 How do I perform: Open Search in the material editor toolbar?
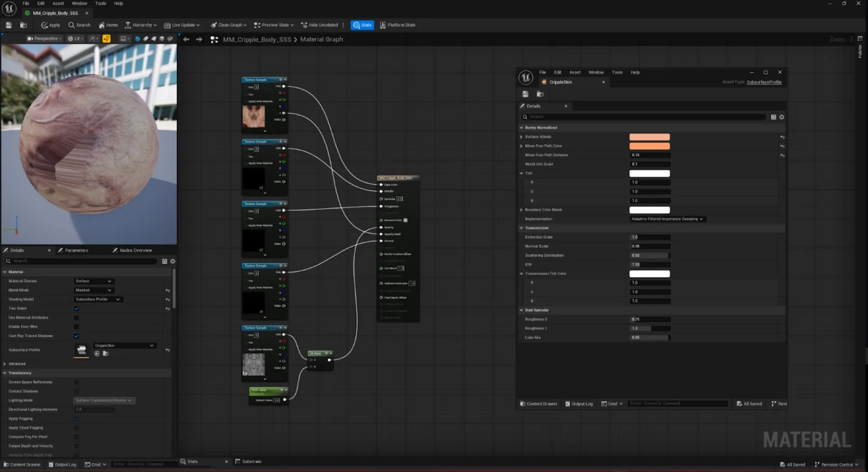pos(79,25)
